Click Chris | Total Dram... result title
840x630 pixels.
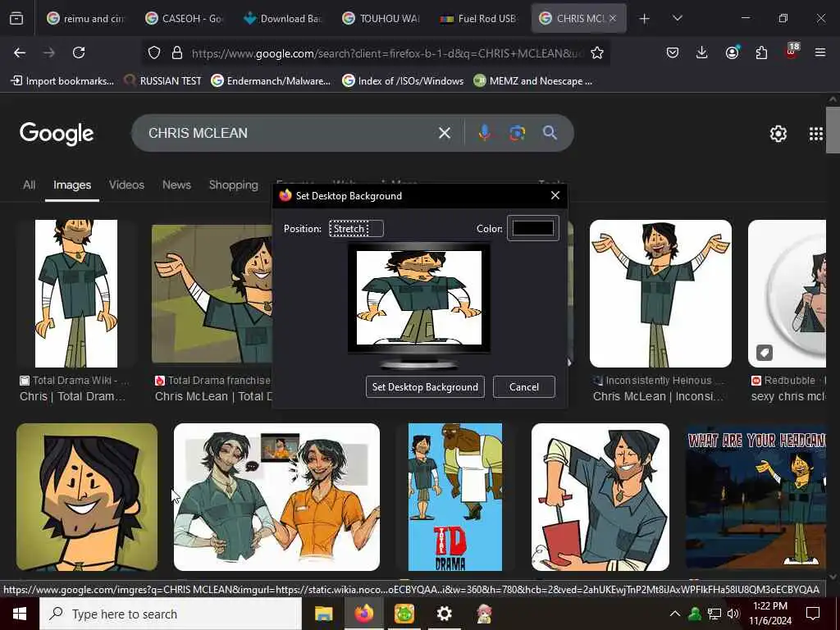pos(72,396)
